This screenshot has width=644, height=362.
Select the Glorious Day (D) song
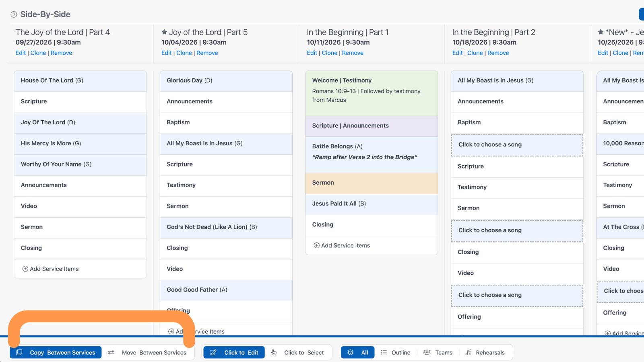tap(226, 81)
